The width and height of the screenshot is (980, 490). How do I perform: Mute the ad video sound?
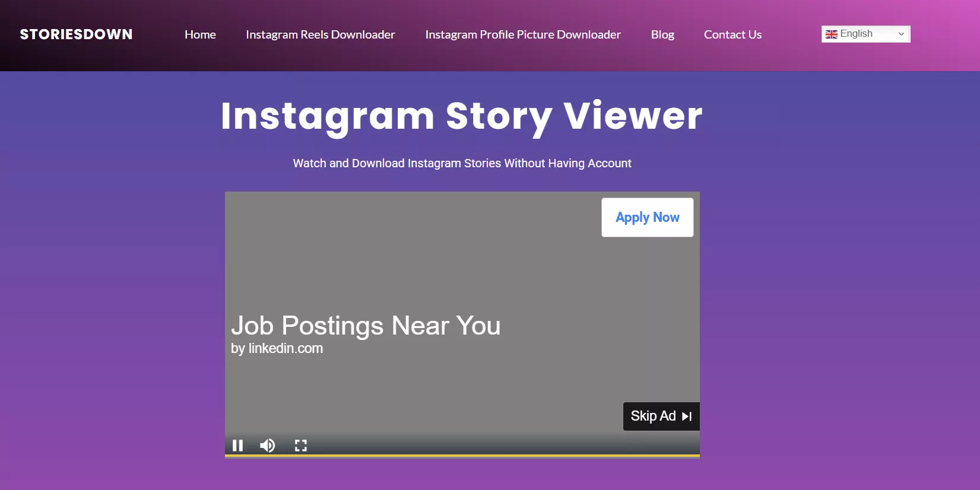268,446
